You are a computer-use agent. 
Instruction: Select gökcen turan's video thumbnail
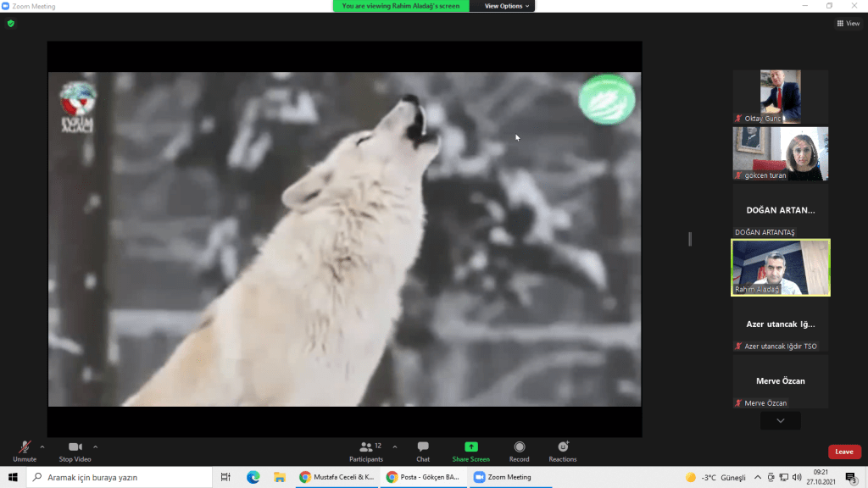[x=781, y=153]
